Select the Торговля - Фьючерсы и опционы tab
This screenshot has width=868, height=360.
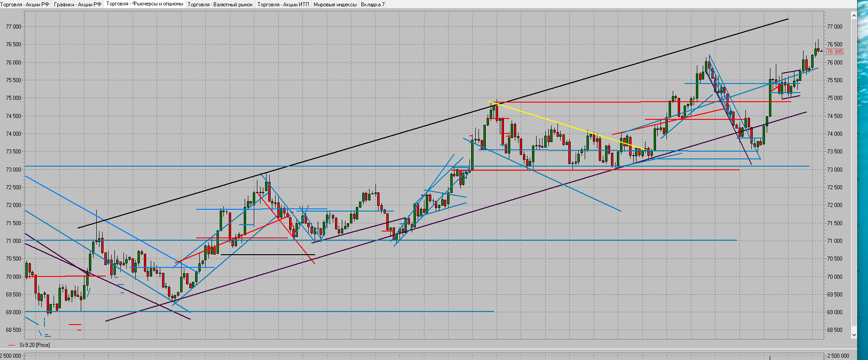click(x=144, y=4)
